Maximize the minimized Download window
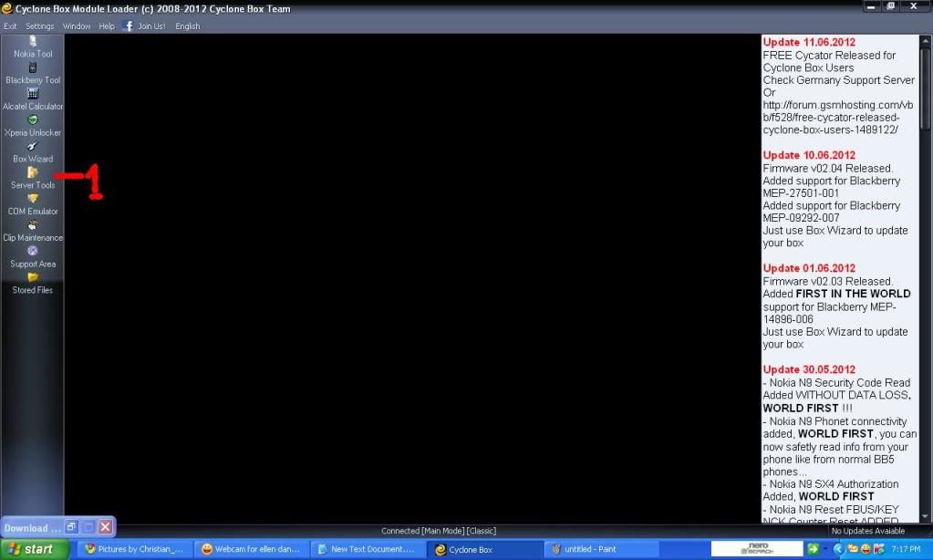 pyautogui.click(x=88, y=526)
